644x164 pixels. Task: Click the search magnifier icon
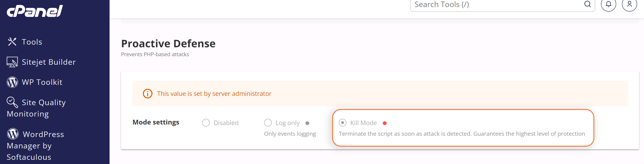(587, 4)
